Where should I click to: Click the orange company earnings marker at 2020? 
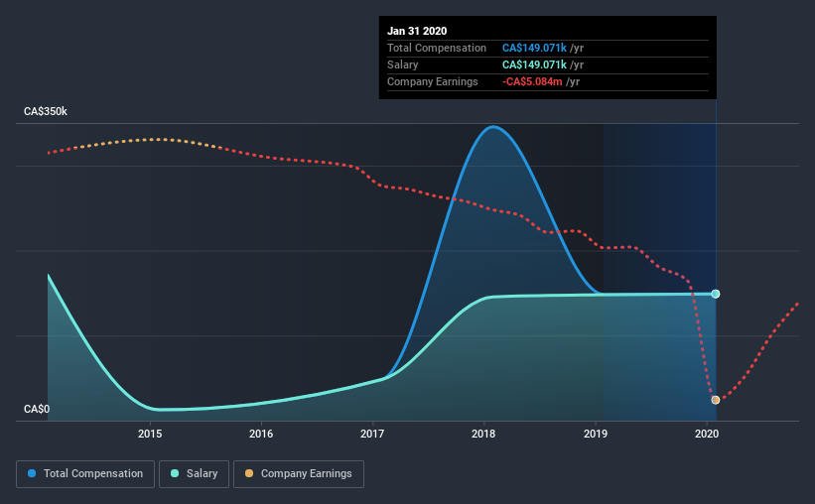716,400
